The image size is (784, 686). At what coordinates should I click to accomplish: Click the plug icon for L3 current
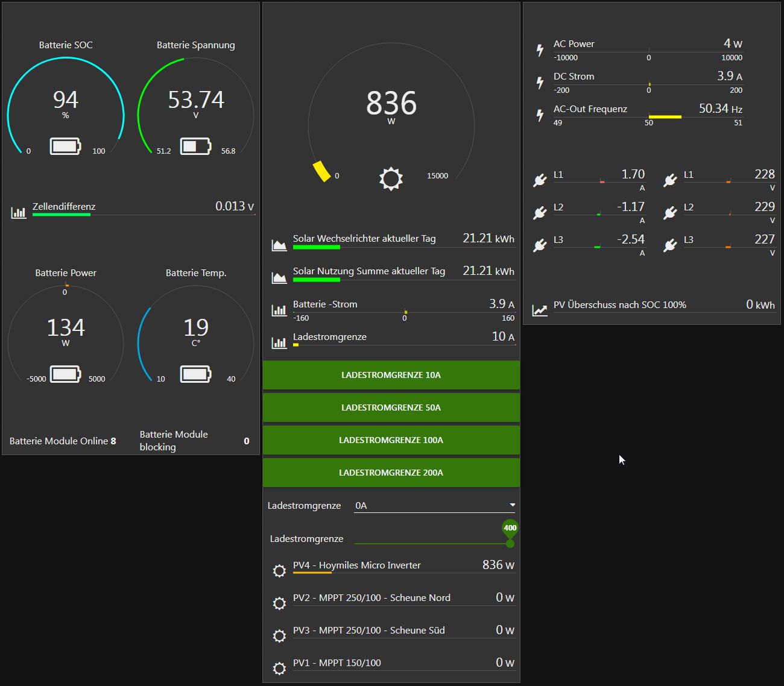pos(540,245)
